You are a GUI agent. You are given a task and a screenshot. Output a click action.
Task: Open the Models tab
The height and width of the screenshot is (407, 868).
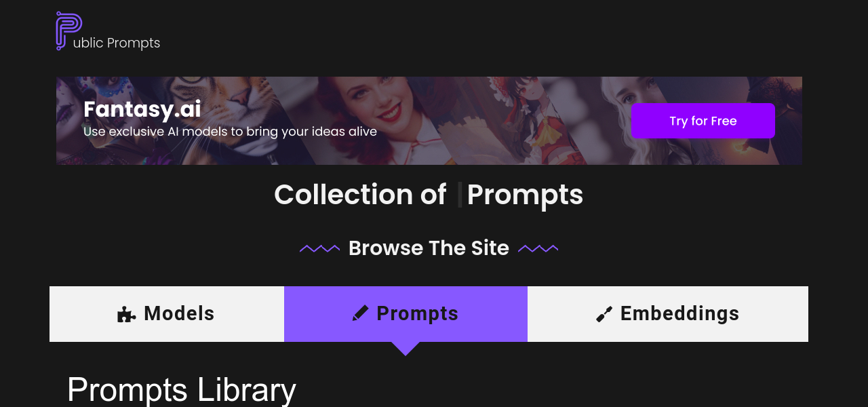(x=167, y=314)
